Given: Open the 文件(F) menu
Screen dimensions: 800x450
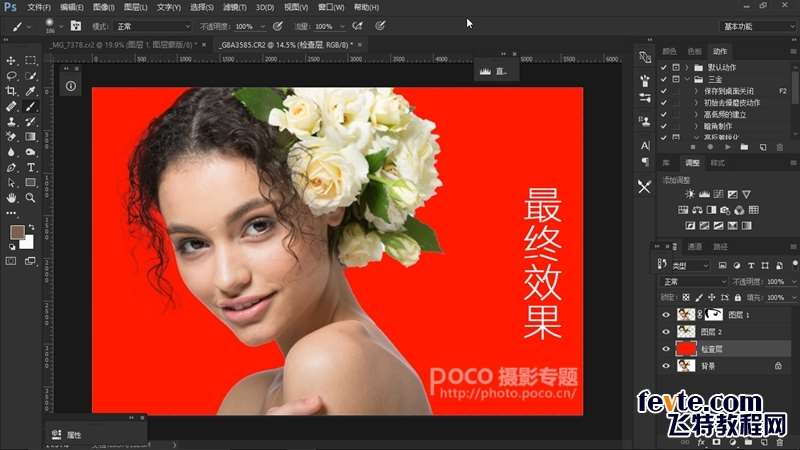Looking at the screenshot, I should tap(39, 7).
